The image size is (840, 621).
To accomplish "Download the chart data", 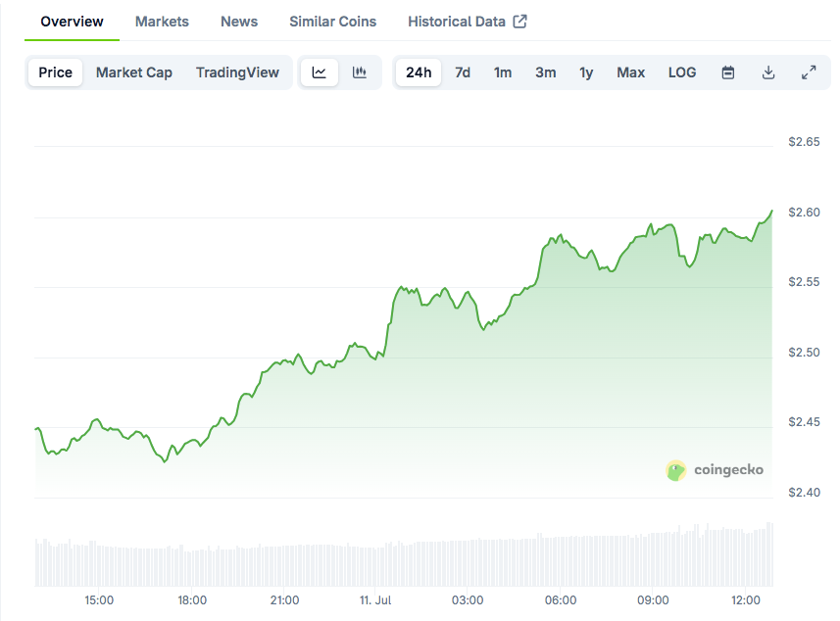I will pos(768,72).
